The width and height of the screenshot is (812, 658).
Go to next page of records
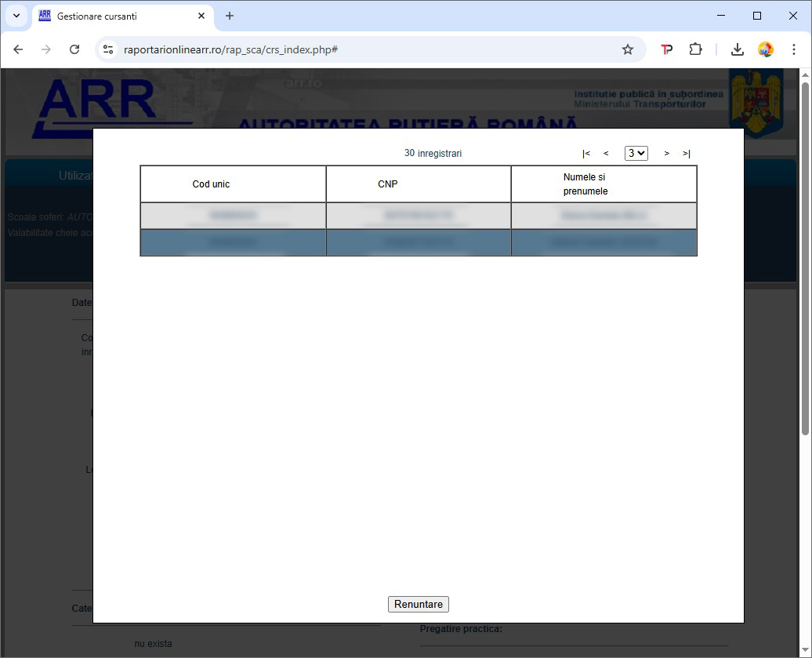tap(666, 154)
